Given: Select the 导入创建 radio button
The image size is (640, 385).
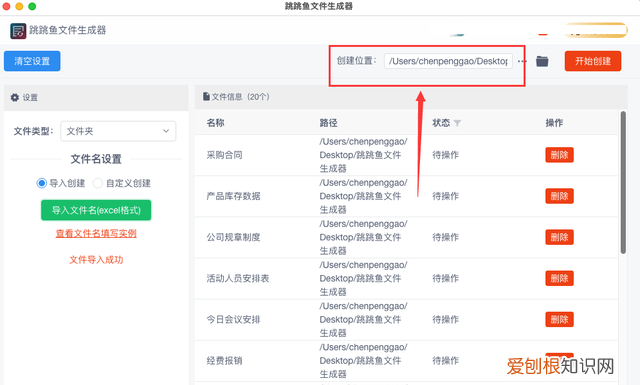Looking at the screenshot, I should 41,183.
